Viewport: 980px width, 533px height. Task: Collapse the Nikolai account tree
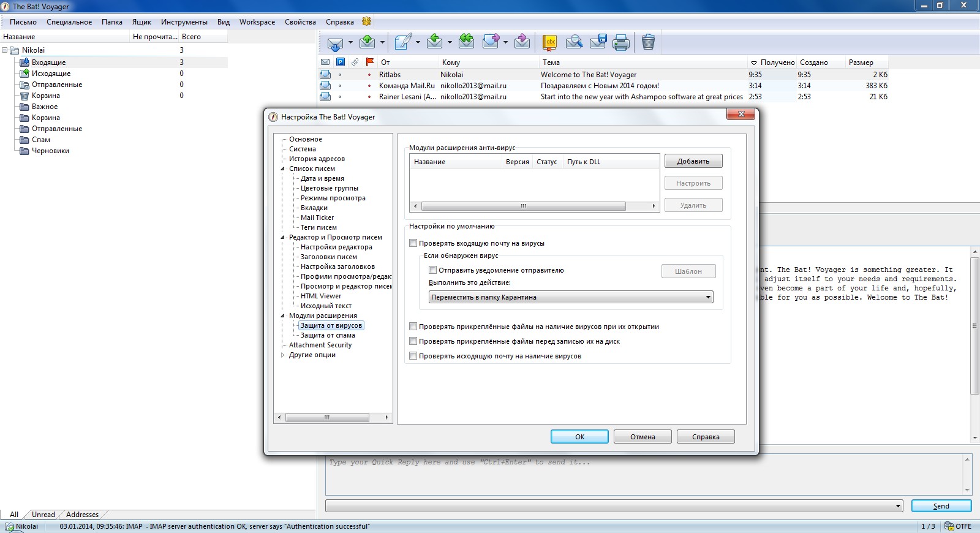tap(5, 50)
